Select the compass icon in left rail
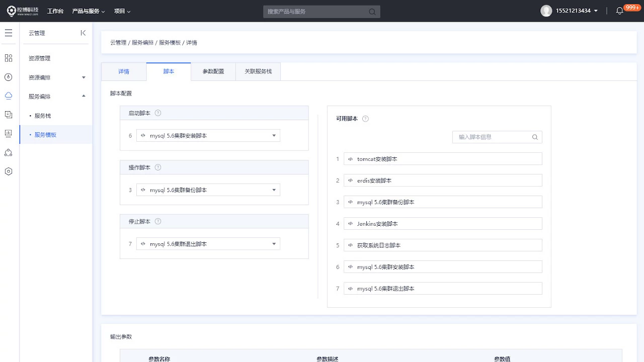The width and height of the screenshot is (644, 362). (x=9, y=77)
